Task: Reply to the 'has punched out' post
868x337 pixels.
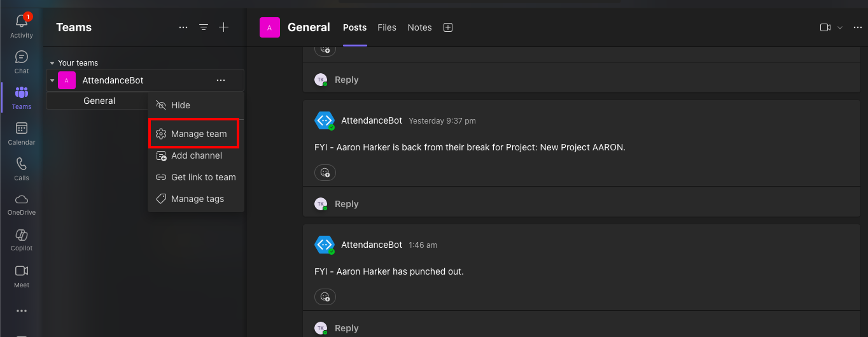Action: point(346,328)
